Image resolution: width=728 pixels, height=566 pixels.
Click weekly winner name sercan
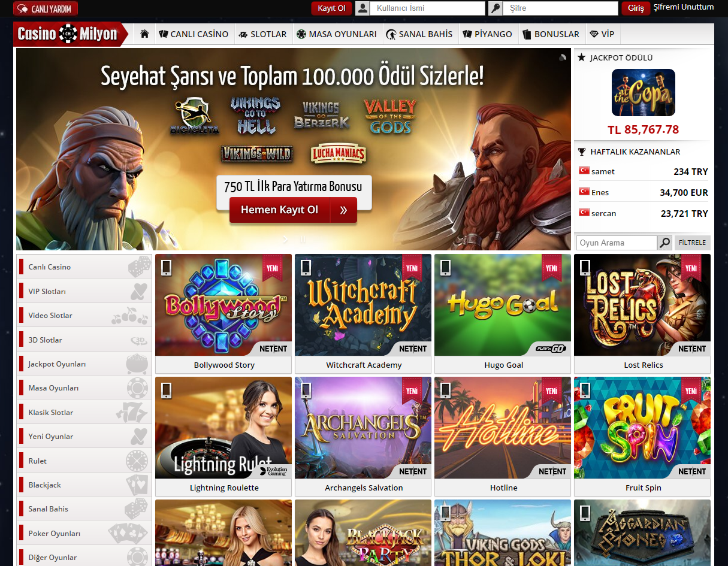603,213
